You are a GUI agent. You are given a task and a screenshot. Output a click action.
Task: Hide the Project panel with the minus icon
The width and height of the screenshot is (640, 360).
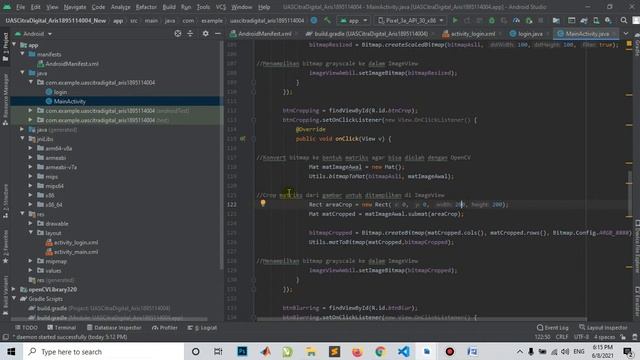point(218,34)
